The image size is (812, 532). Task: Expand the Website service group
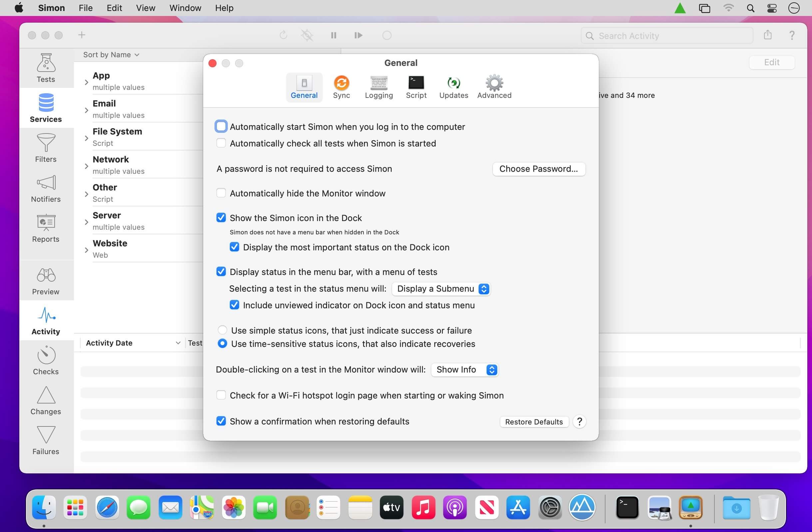(86, 250)
